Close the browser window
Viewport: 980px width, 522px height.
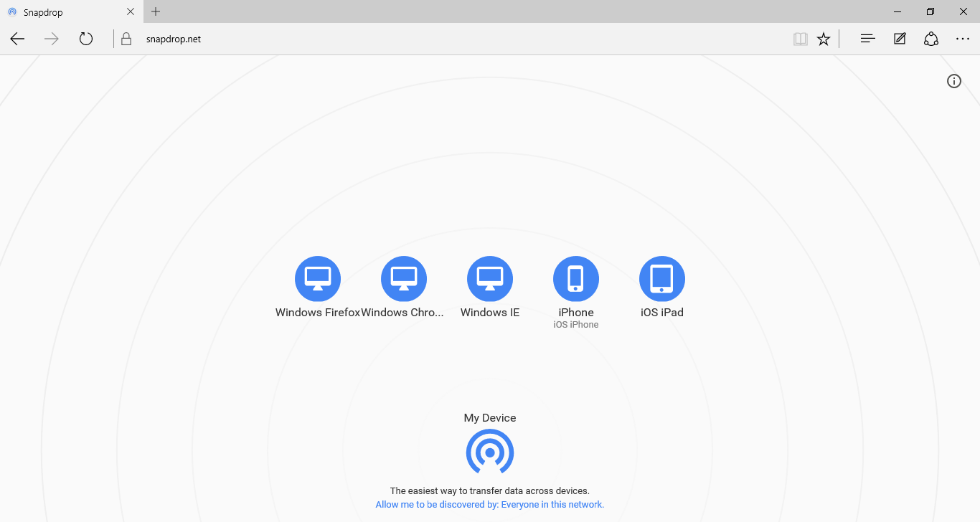click(x=963, y=11)
